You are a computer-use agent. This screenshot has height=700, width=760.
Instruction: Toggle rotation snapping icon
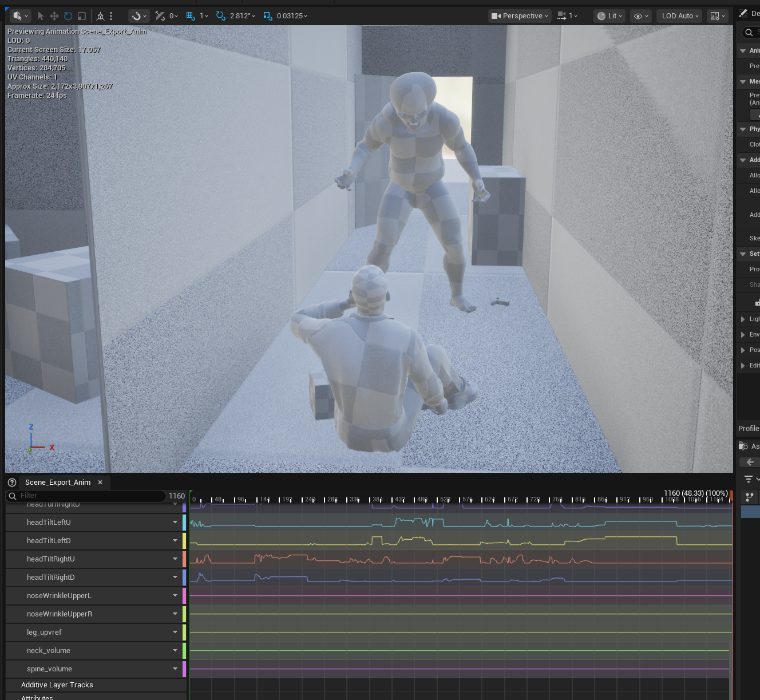[x=221, y=16]
